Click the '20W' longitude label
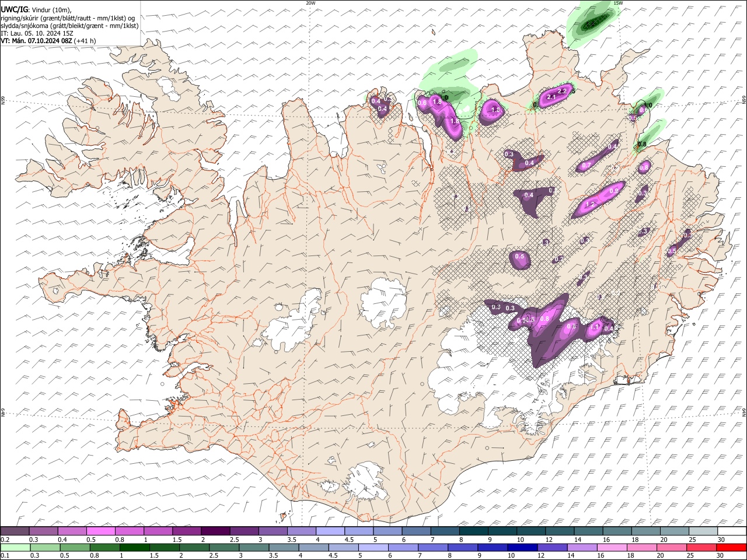Viewport: 747px width, 560px height. [310, 3]
